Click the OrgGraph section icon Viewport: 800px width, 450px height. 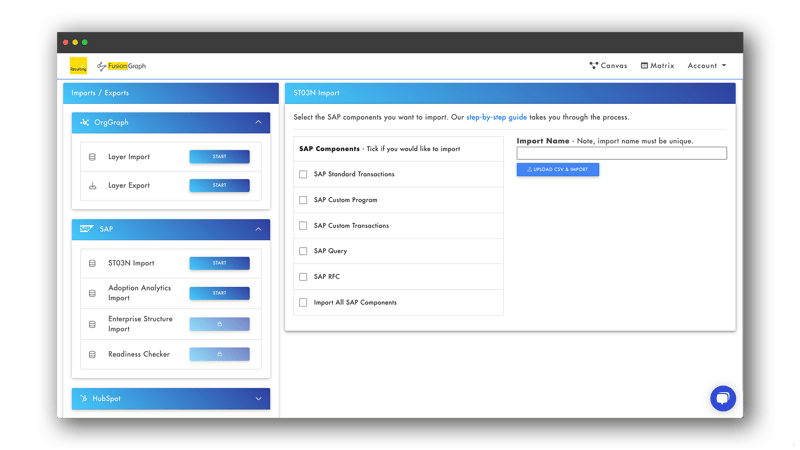(x=85, y=122)
